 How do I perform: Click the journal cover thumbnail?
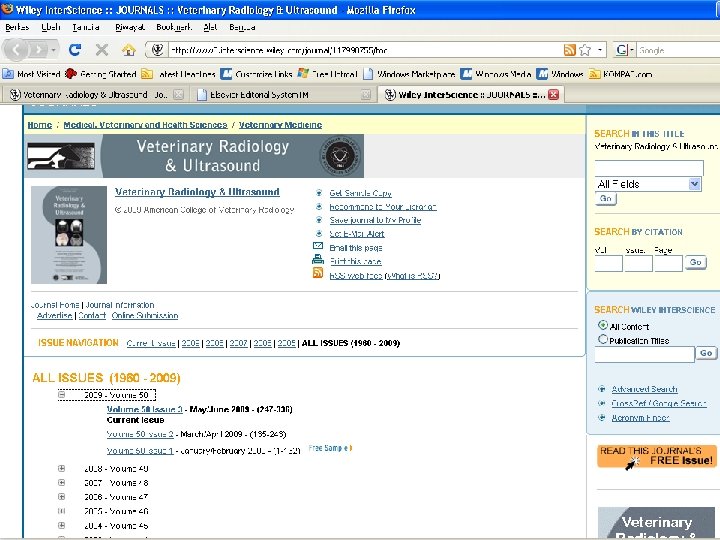pos(69,235)
